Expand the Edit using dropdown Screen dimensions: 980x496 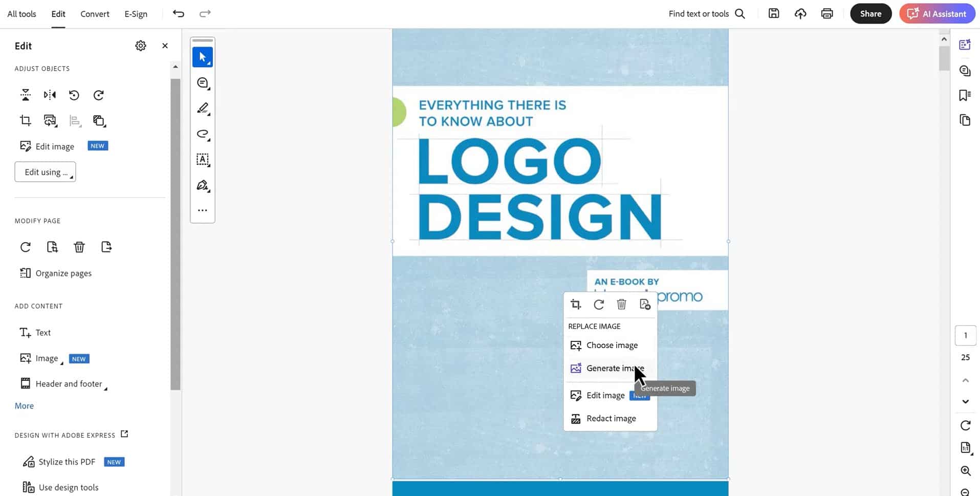[x=46, y=172]
